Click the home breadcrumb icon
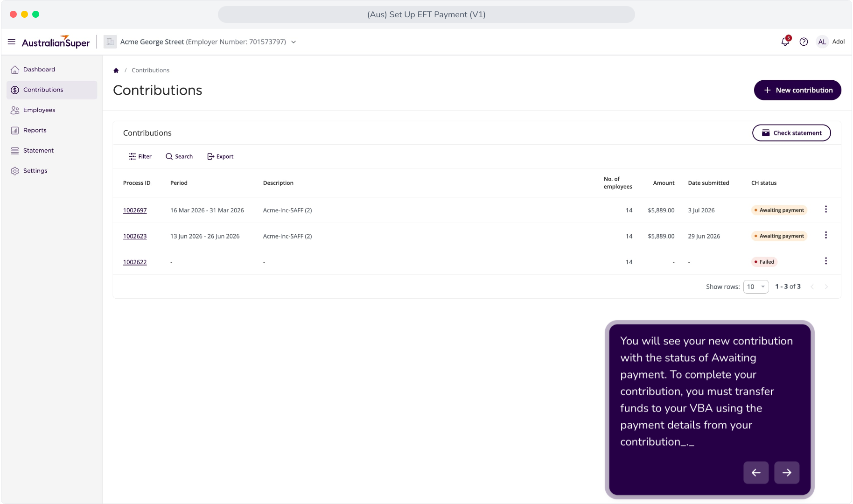The width and height of the screenshot is (853, 504). (x=116, y=70)
